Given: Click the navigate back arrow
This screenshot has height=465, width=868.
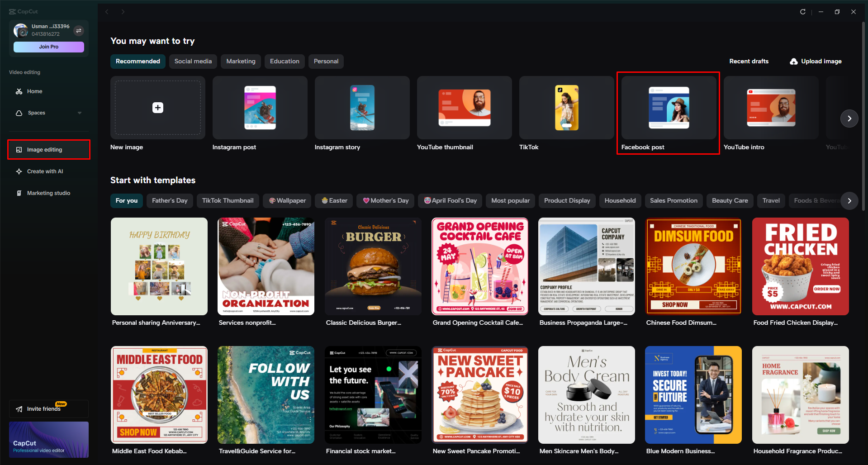Looking at the screenshot, I should point(107,12).
